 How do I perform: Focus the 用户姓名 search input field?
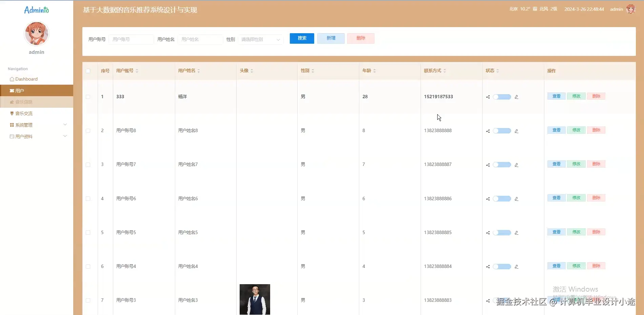tap(200, 39)
